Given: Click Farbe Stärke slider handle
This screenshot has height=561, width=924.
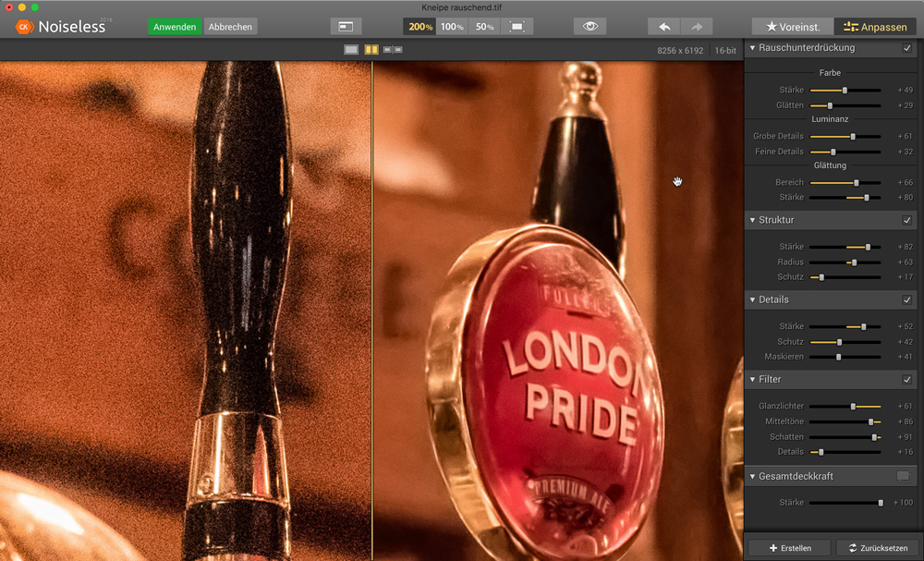Looking at the screenshot, I should [845, 91].
